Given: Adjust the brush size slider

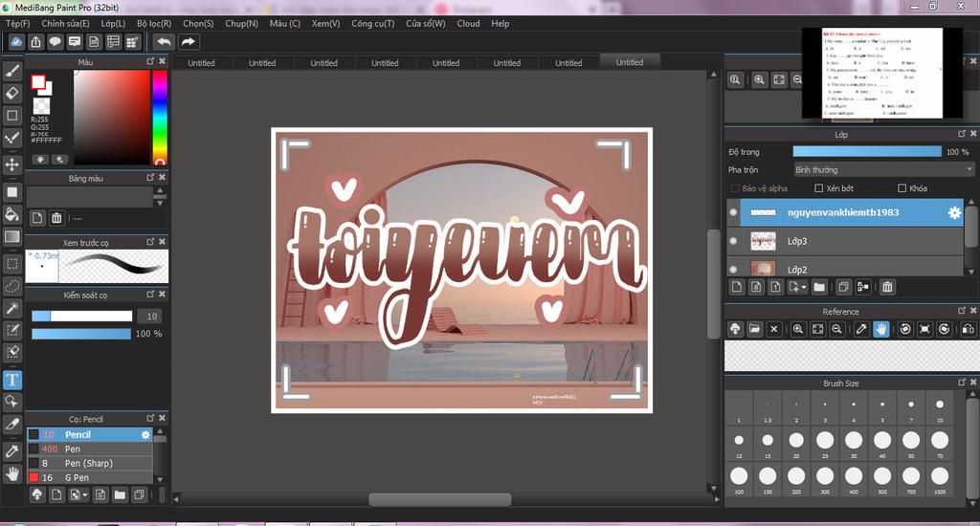Looking at the screenshot, I should (x=82, y=317).
